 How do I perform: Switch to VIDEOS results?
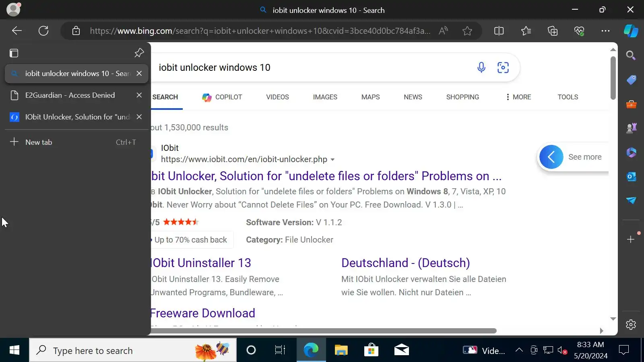point(277,97)
